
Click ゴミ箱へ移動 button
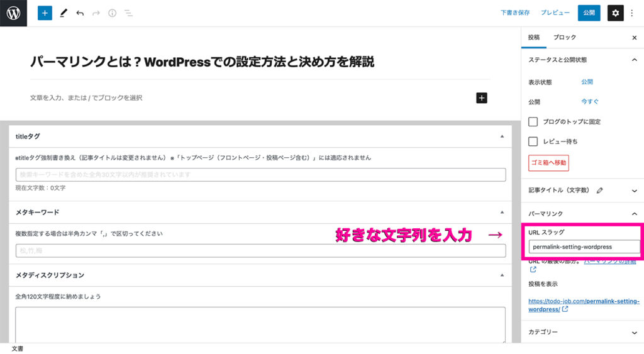point(548,163)
